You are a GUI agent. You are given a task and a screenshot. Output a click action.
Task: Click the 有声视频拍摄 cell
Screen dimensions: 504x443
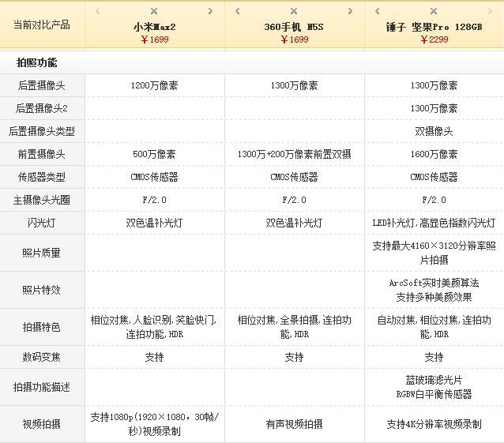click(295, 424)
